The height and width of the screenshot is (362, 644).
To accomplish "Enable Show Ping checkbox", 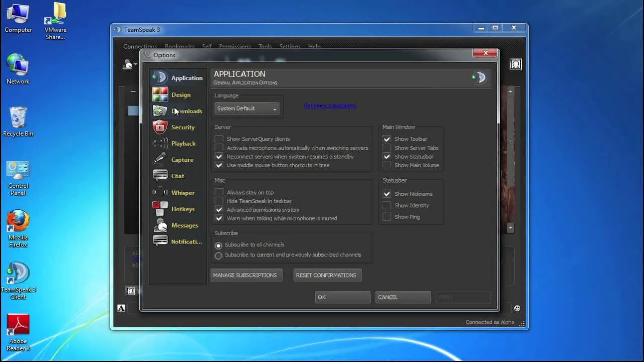I will [387, 217].
